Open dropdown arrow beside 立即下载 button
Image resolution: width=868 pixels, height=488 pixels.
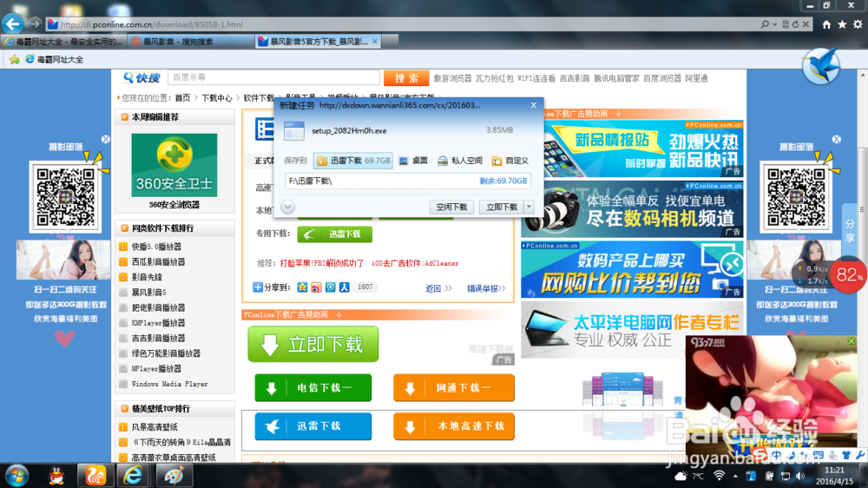529,207
